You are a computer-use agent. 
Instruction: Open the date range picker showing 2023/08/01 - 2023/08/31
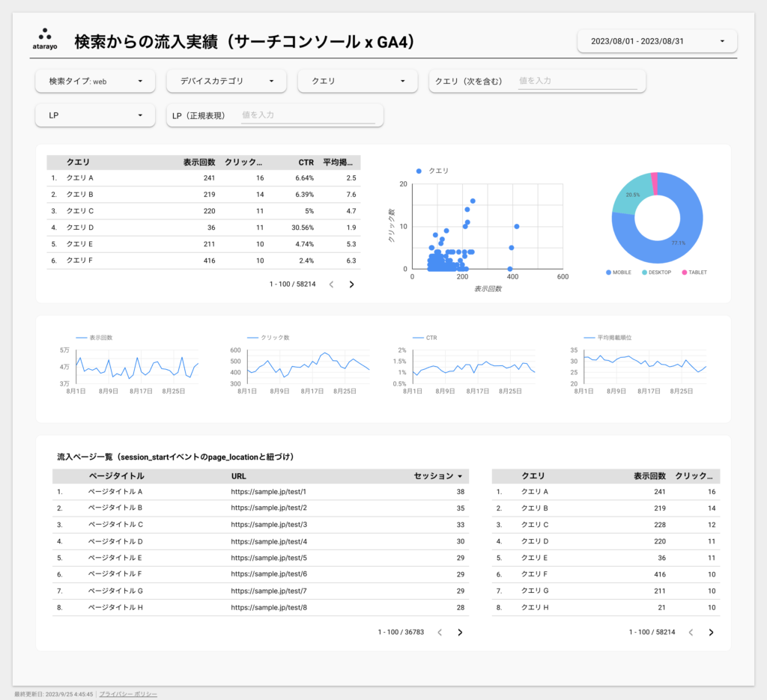[x=656, y=41]
